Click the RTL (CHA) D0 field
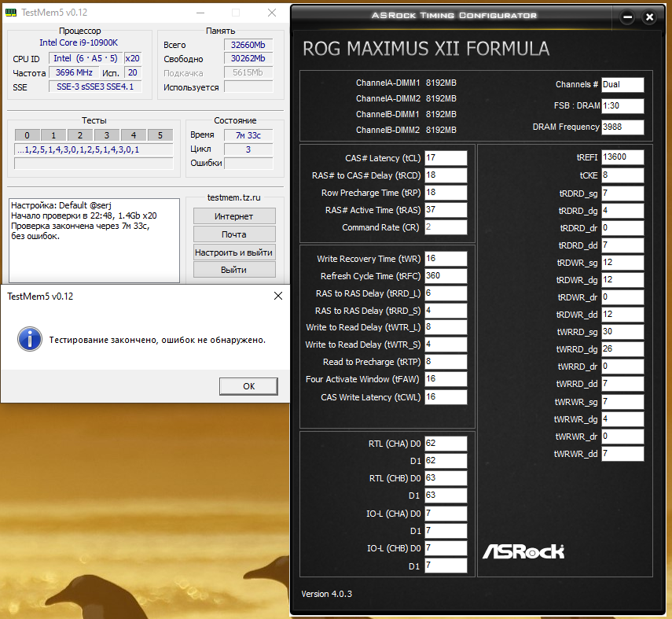 tap(446, 443)
